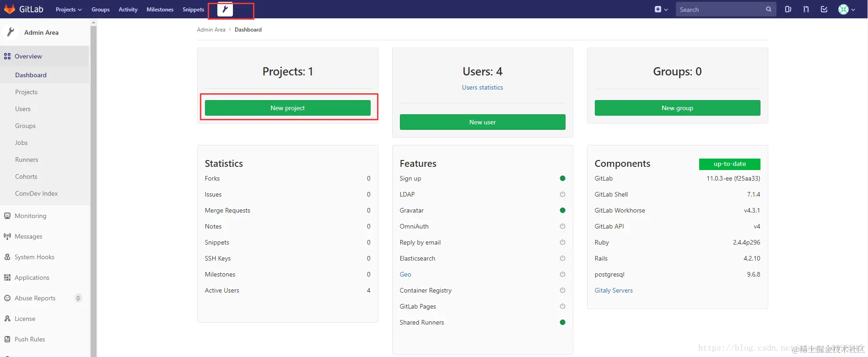
Task: Click the Reply by email status icon
Action: (562, 242)
